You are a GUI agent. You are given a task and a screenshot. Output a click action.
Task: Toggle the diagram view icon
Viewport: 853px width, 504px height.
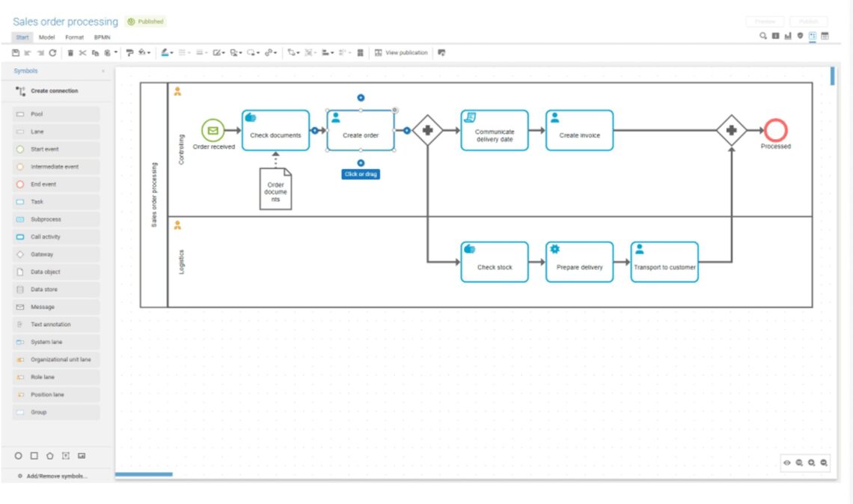pos(813,36)
